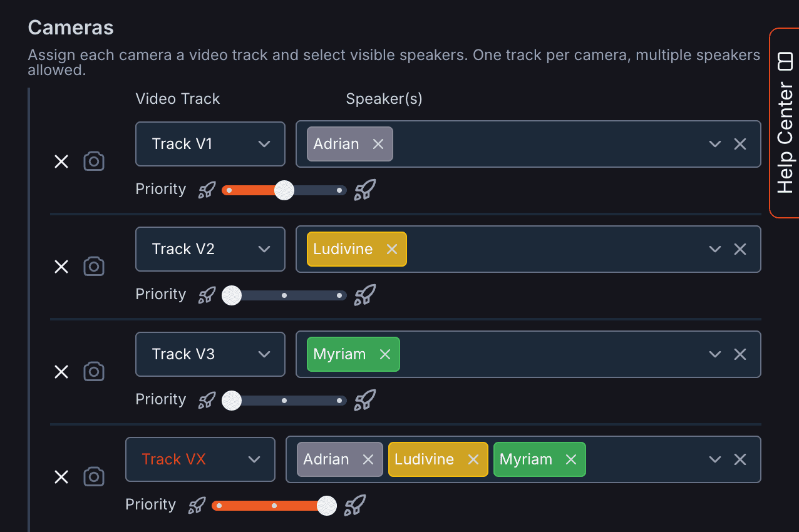Click the camera icon beside Track VX
This screenshot has width=799, height=532.
[93, 476]
